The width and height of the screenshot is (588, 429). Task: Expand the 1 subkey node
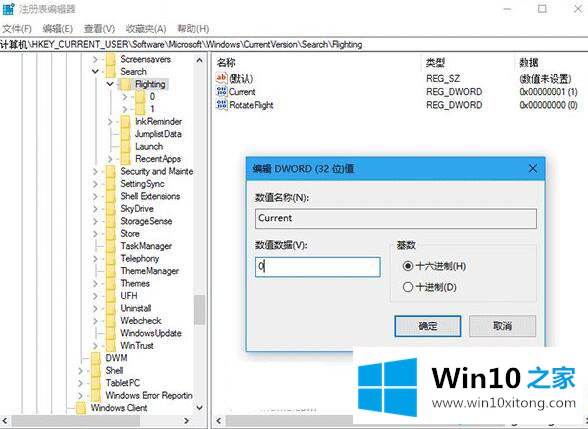click(x=125, y=109)
